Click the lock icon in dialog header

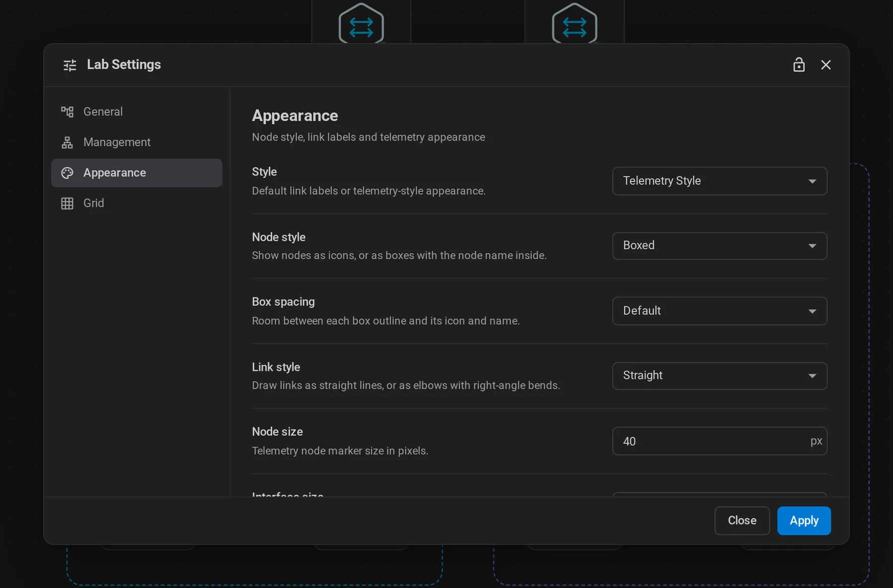point(798,65)
